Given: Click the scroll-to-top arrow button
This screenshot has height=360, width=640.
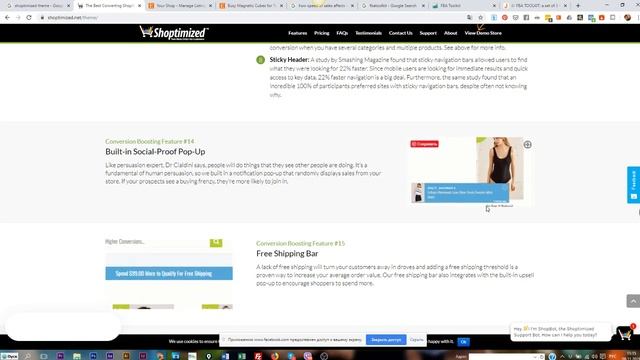Looking at the screenshot, I should click(633, 301).
